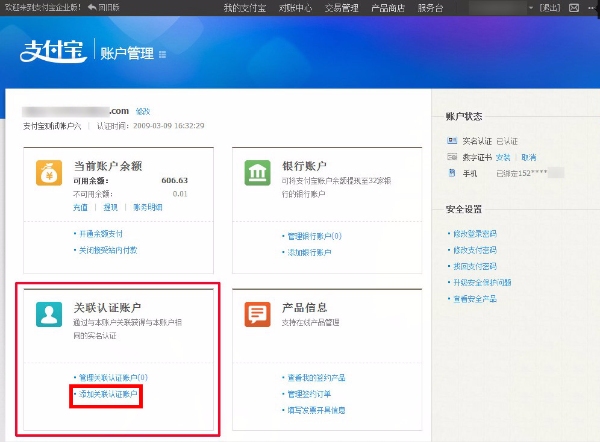Click the 退出 logout link
Viewport: 600px width, 442px height.
click(550, 8)
